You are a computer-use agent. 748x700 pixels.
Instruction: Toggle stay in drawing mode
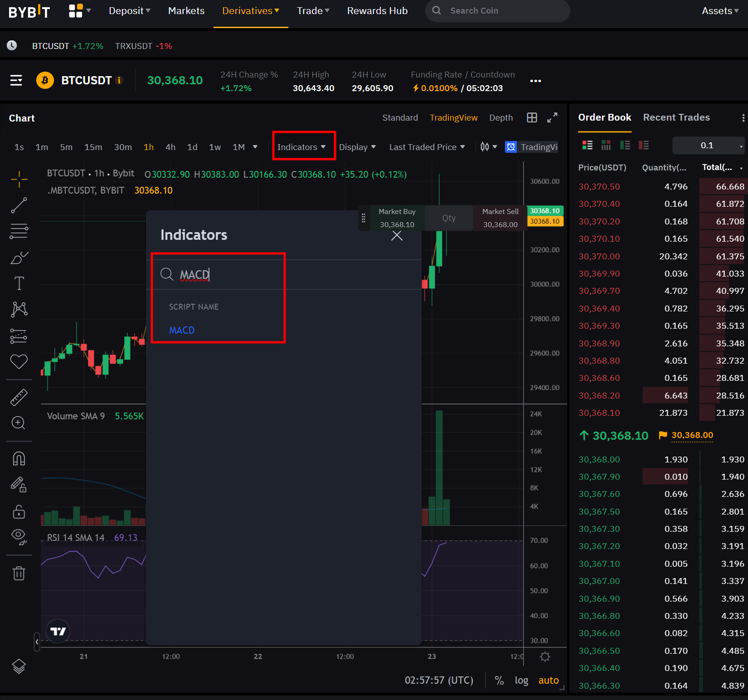point(19,485)
